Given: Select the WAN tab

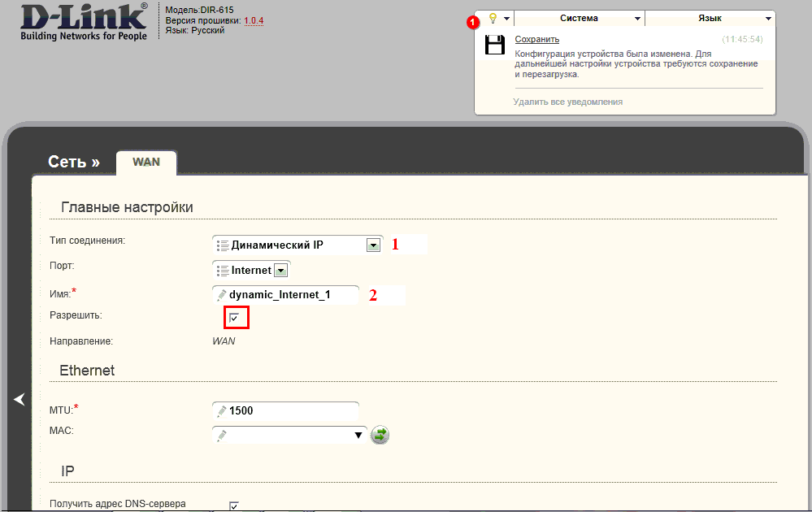Looking at the screenshot, I should (x=146, y=163).
